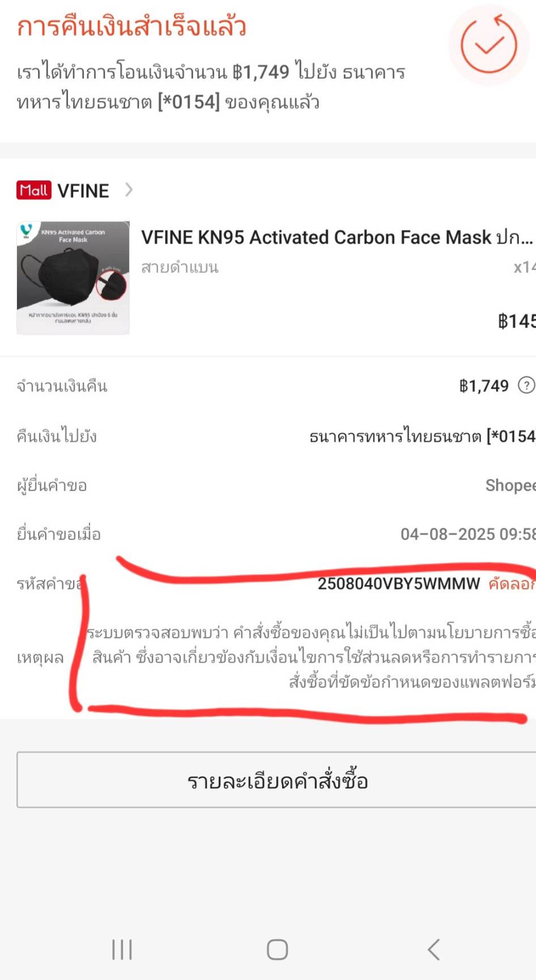The image size is (536, 980).
Task: Open the black KN95 mask product thumbnail
Action: [x=73, y=278]
